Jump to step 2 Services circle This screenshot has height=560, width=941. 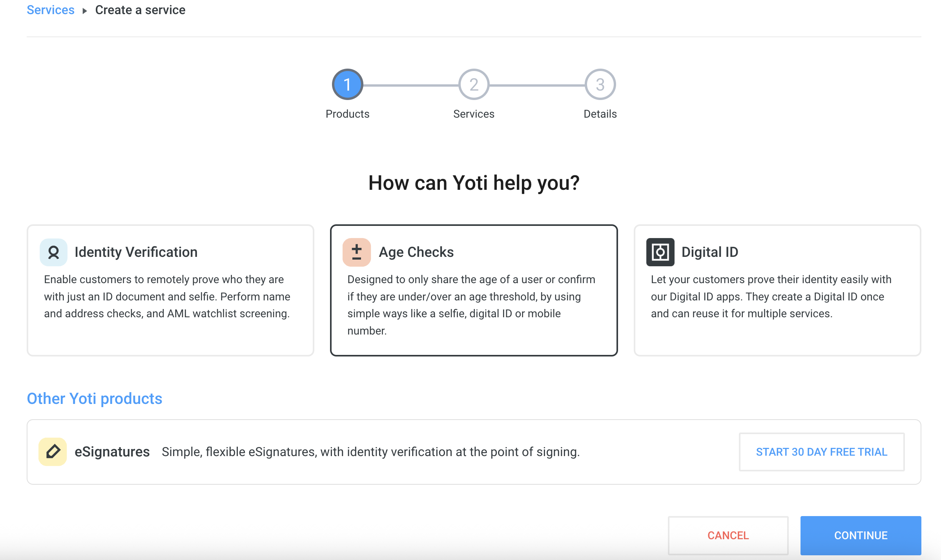tap(474, 84)
